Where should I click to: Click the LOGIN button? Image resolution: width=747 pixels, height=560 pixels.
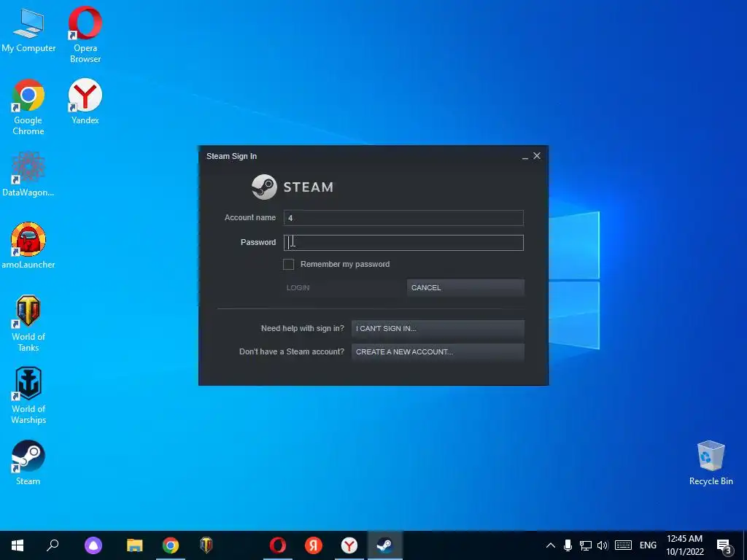tap(343, 287)
